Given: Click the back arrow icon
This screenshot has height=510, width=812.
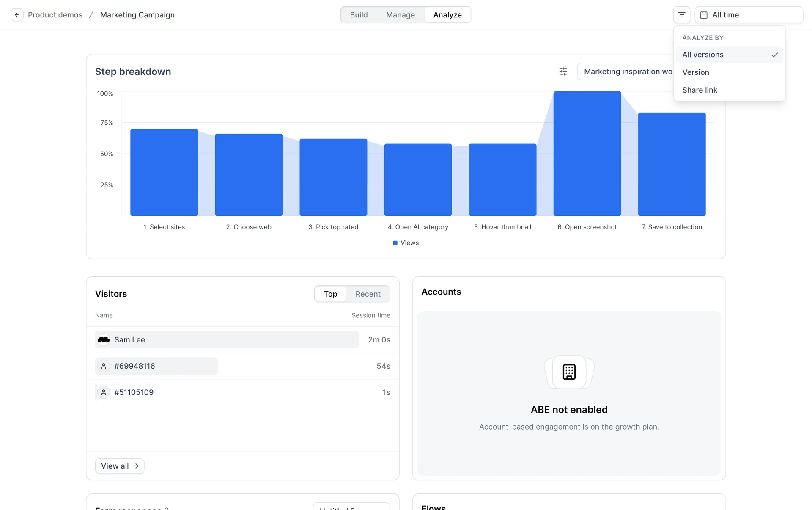Looking at the screenshot, I should click(17, 15).
